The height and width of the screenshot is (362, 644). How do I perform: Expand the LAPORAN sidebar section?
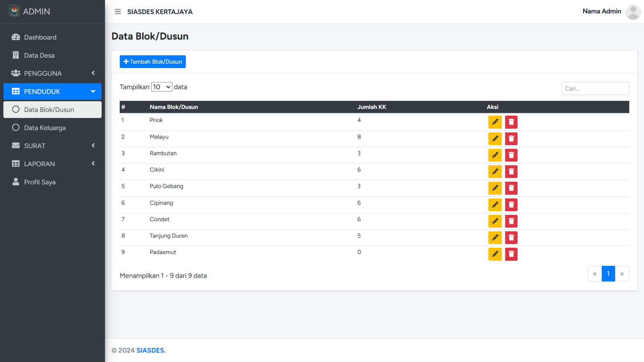click(x=52, y=164)
